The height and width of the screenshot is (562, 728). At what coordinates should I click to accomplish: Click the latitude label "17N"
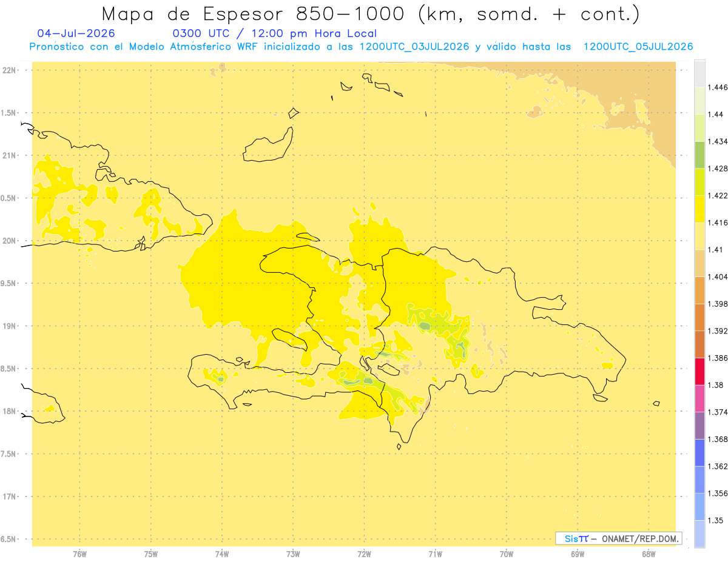point(10,497)
